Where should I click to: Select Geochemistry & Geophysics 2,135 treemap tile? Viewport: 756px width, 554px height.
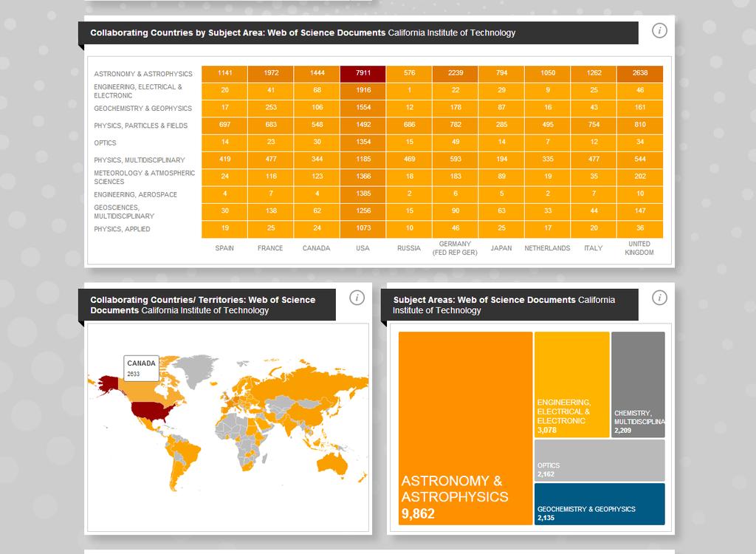click(599, 504)
